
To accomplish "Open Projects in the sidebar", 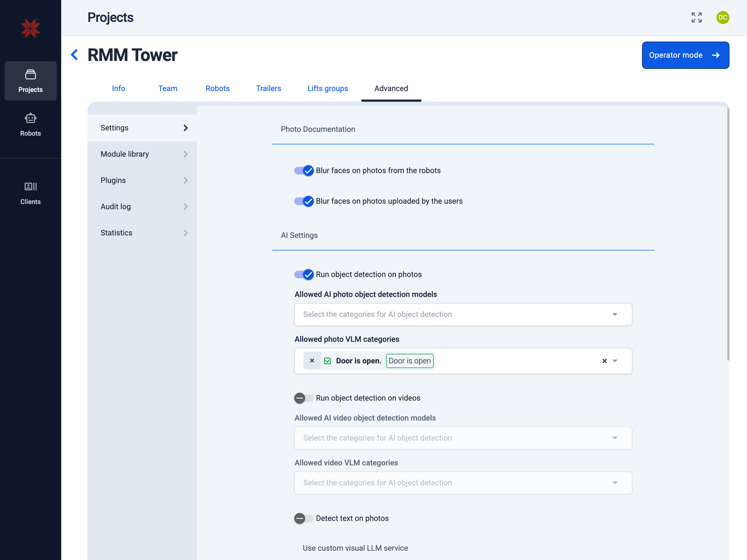I will [30, 81].
